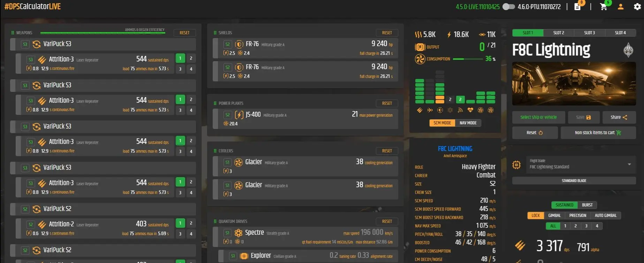Click the Share button

619,117
